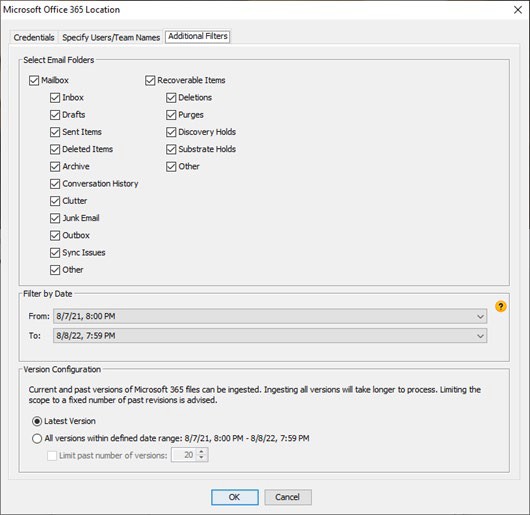Viewport: 530px width, 515px height.
Task: Toggle Other under Mailbox
Action: coord(55,270)
